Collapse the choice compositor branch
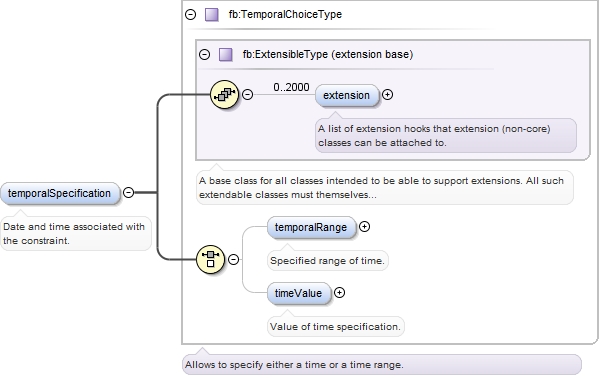The image size is (600, 378). [233, 259]
